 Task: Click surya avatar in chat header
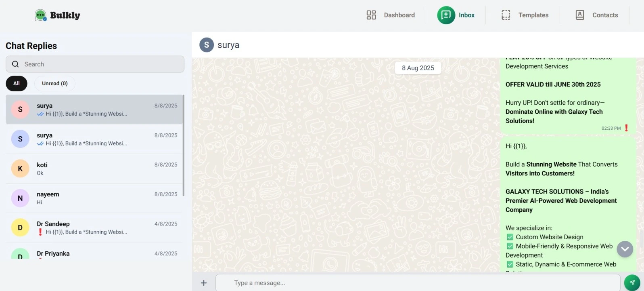[207, 45]
